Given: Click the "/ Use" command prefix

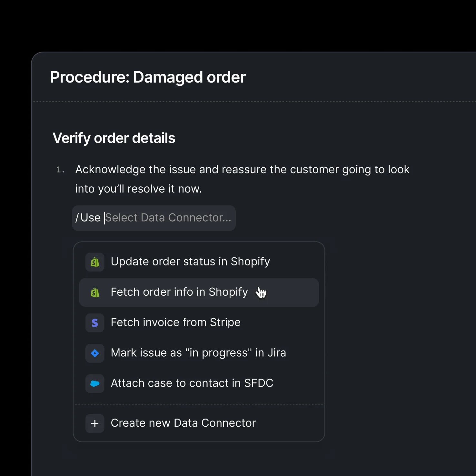Looking at the screenshot, I should 88,218.
